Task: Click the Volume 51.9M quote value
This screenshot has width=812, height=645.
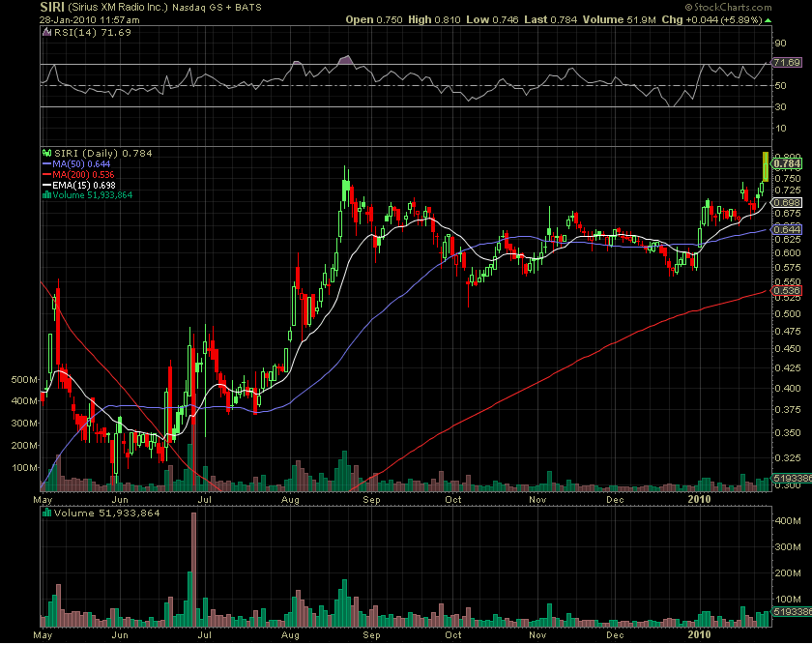Action: (x=620, y=19)
